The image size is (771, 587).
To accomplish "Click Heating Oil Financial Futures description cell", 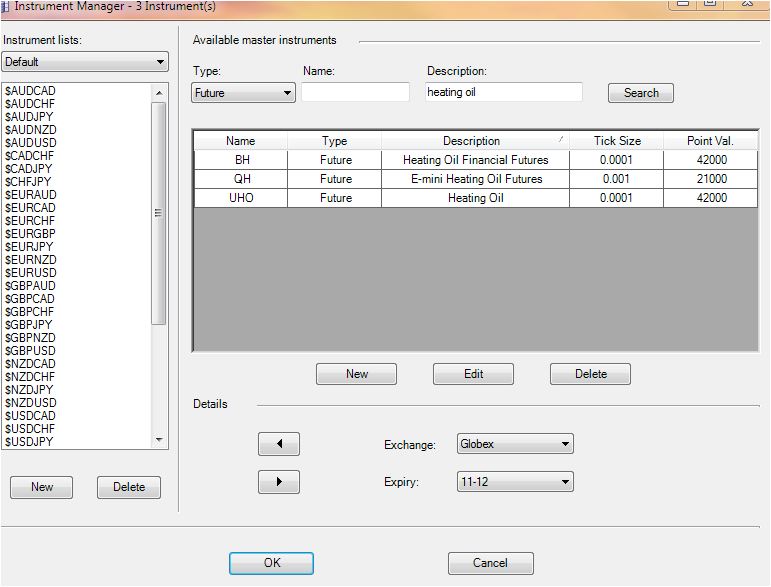I will point(475,160).
